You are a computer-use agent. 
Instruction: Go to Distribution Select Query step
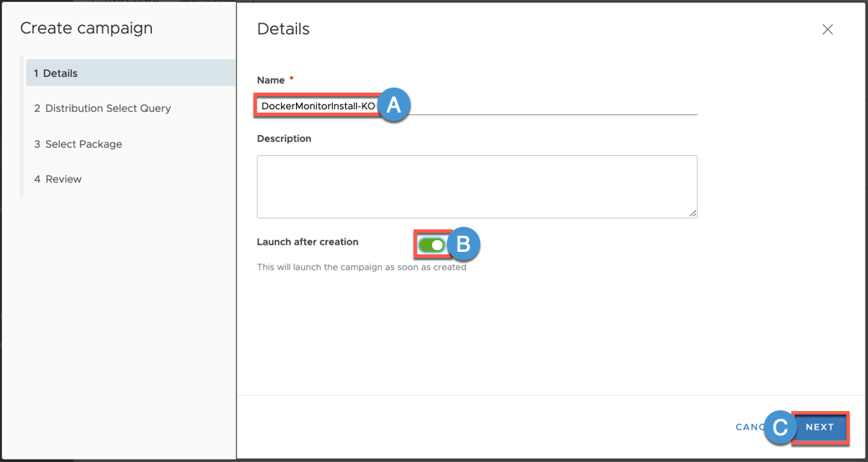click(103, 108)
